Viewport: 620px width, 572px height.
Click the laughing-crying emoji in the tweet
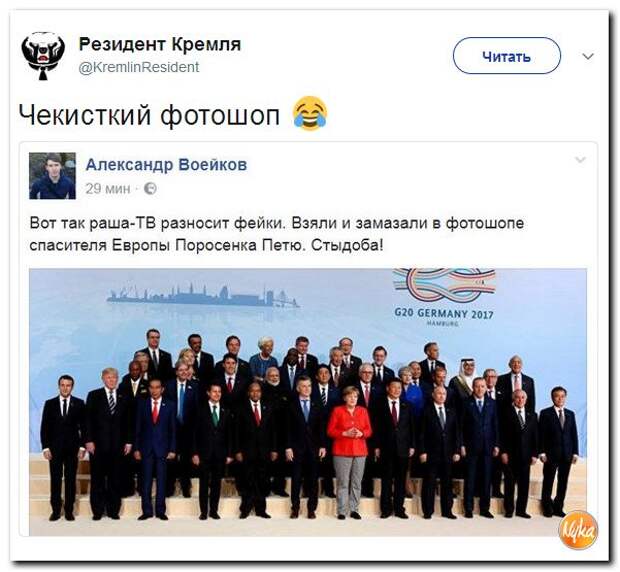point(310,113)
